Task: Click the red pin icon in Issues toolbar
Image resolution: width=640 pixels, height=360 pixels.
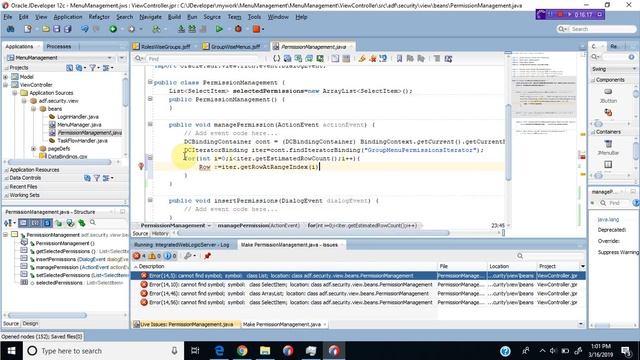Action: pos(207,256)
